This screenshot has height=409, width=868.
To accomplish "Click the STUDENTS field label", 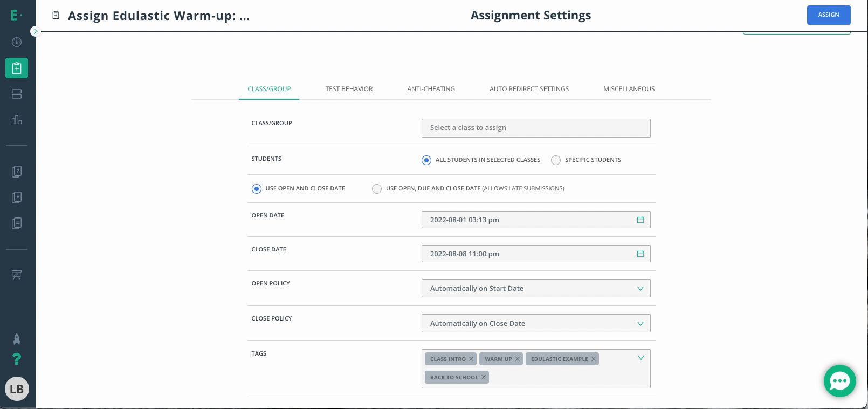I will pyautogui.click(x=266, y=159).
